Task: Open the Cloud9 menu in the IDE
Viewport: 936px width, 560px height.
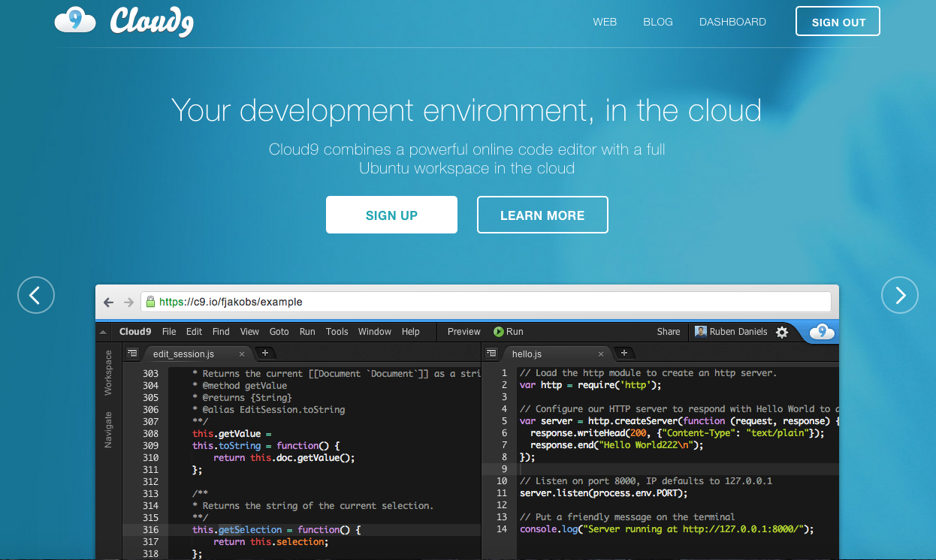Action: coord(135,332)
